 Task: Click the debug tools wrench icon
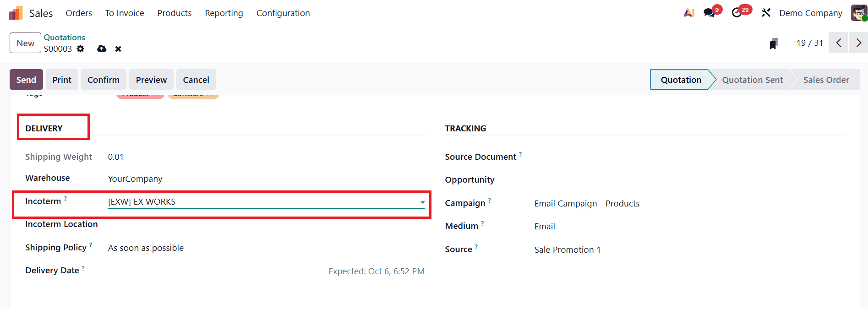click(766, 13)
